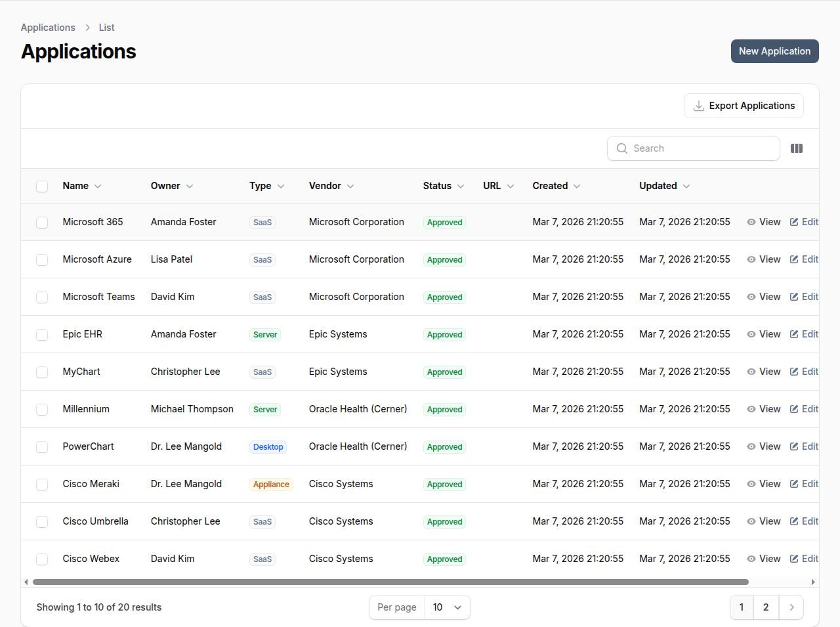Select the Microsoft 365 row checkbox
The image size is (840, 627).
42,223
